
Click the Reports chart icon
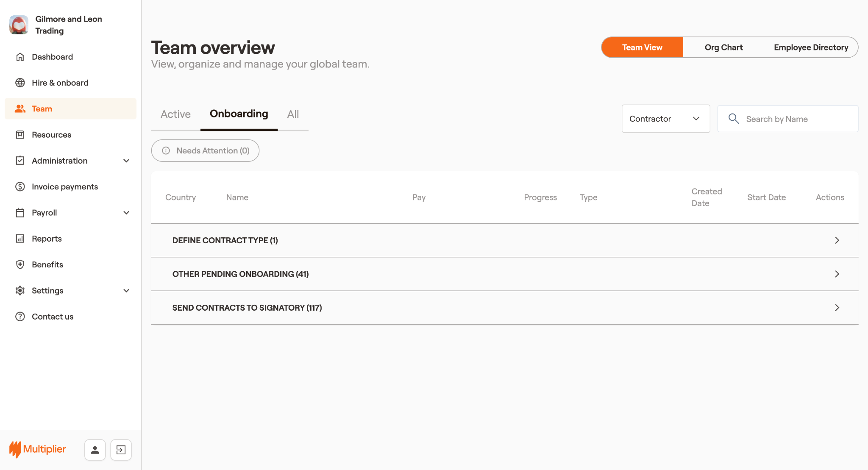20,239
